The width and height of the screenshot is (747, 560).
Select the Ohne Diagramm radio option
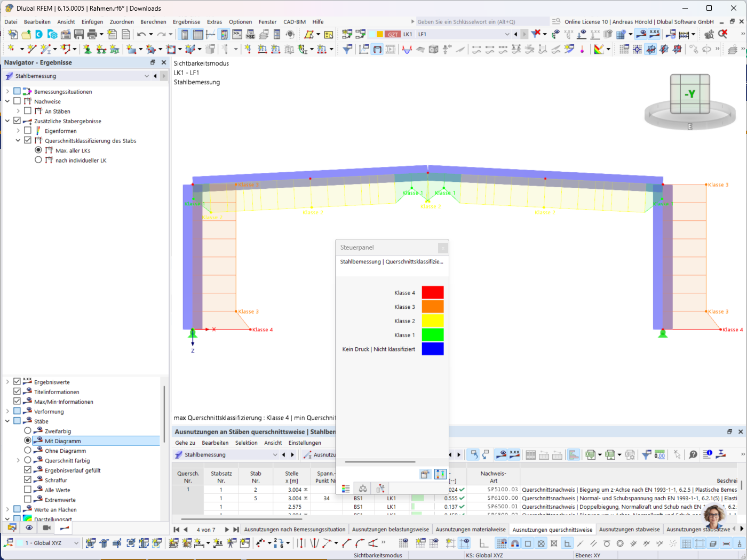click(28, 450)
